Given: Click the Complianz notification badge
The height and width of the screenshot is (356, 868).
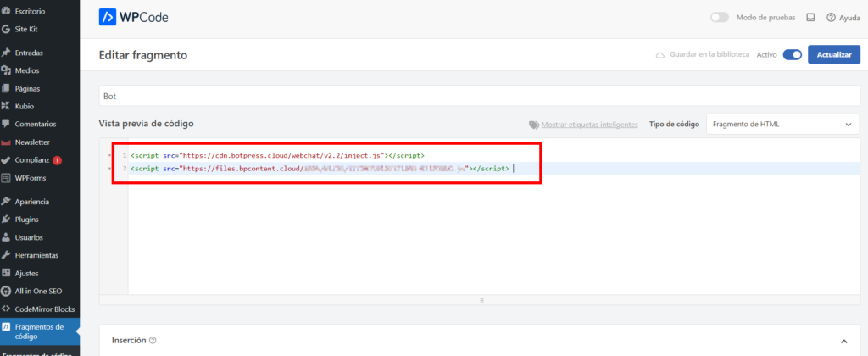Looking at the screenshot, I should (57, 160).
